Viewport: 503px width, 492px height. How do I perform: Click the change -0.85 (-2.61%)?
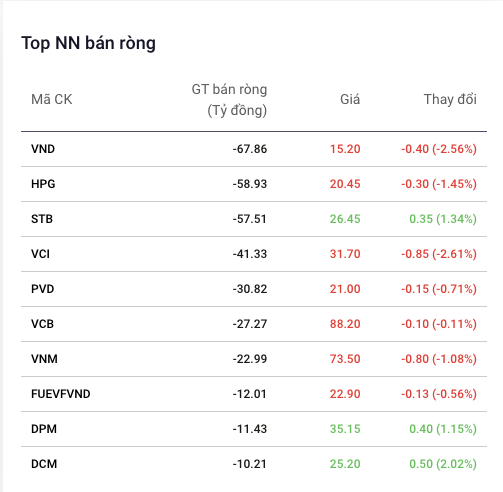click(439, 254)
